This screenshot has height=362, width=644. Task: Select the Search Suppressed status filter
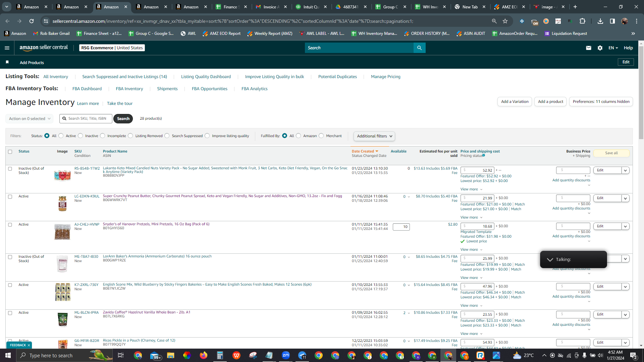167,136
